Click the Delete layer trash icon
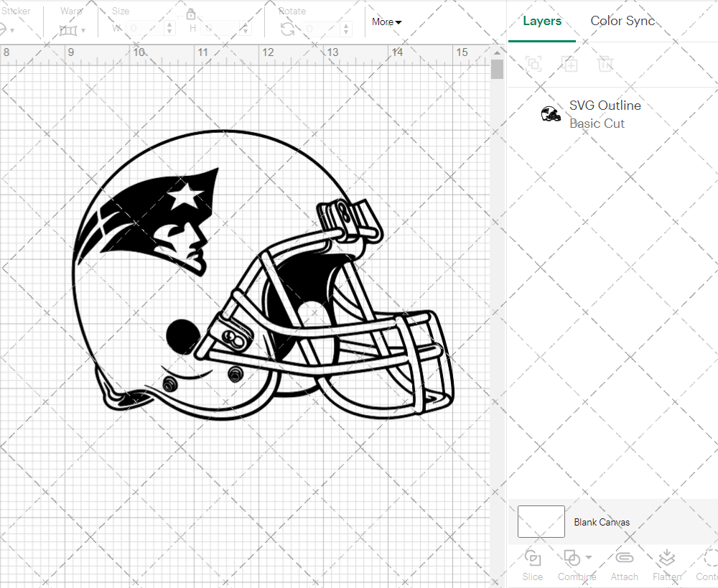Screen dimensions: 718x588 605,64
